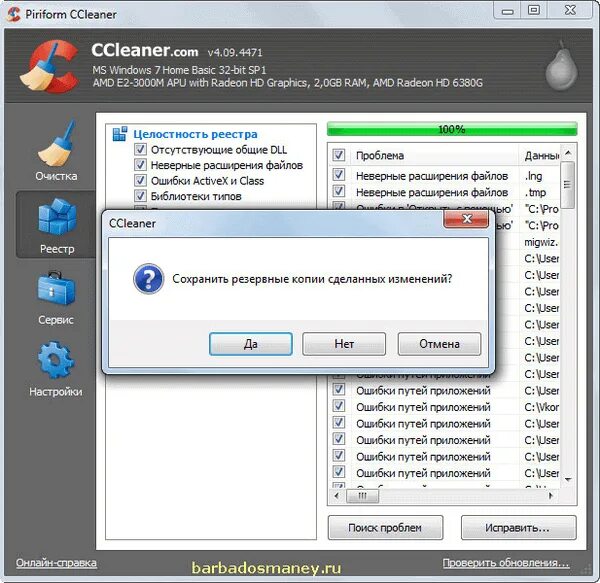600x583 pixels.
Task: Select the 'Неверные расширения файлов' .tmp row text
Action: [x=432, y=192]
